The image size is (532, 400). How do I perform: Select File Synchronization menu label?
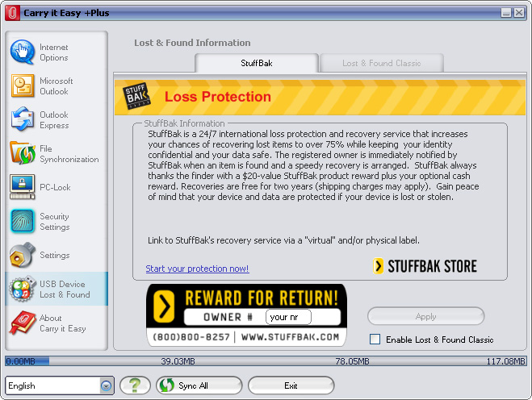coord(69,154)
